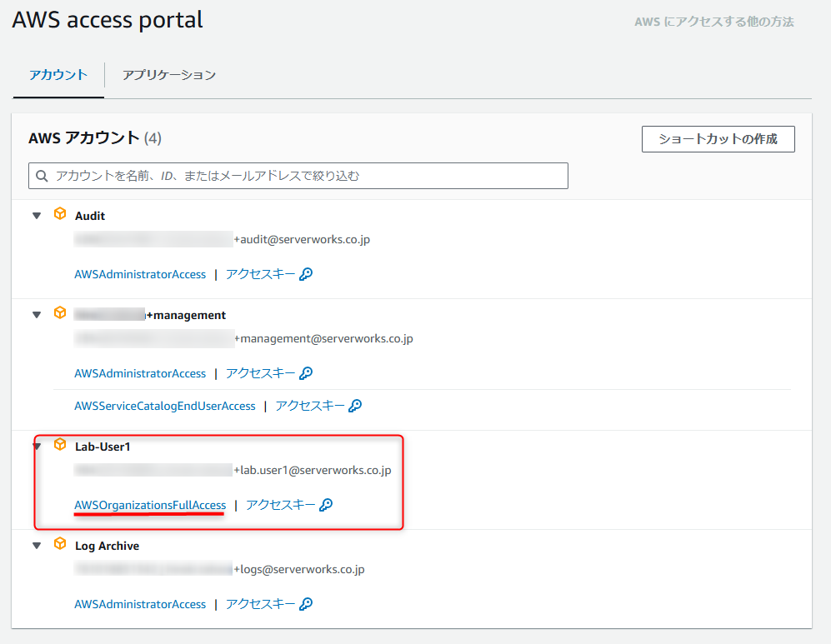The image size is (831, 644).
Task: Open アクセスキー link for Audit account
Action: coord(260,274)
